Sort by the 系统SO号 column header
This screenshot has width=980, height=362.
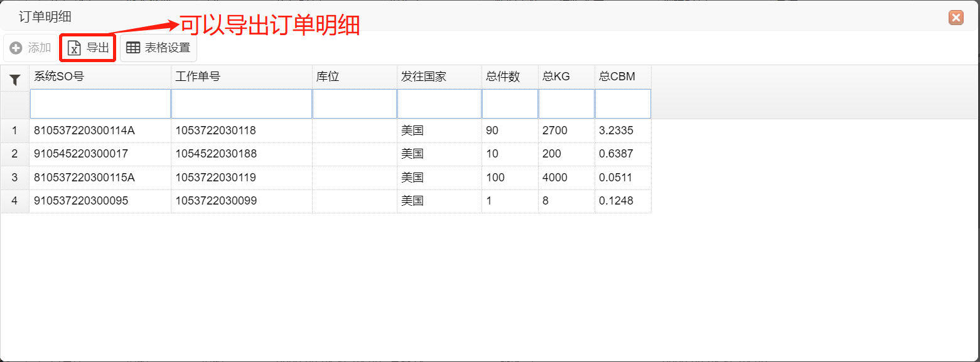point(100,77)
